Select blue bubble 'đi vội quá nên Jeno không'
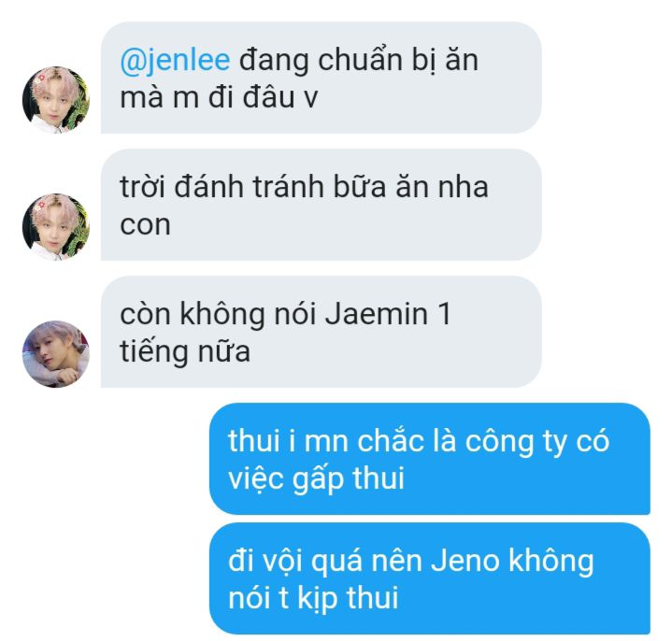 430,578
